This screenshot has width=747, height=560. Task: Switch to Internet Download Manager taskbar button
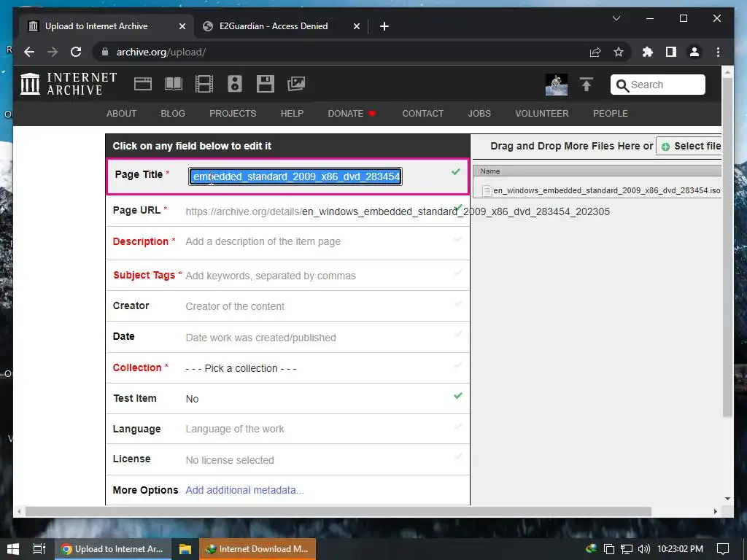click(258, 549)
